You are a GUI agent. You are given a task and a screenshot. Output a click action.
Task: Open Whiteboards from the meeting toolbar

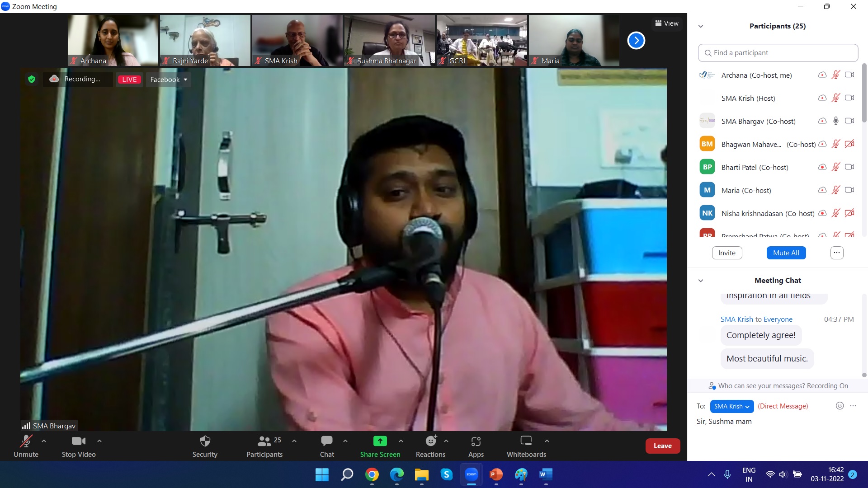[526, 441]
